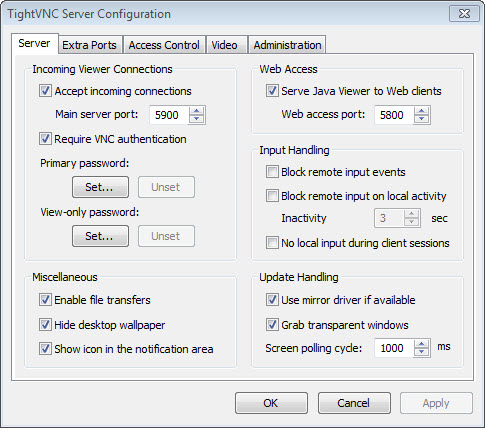Enable No local input during client sessions
The height and width of the screenshot is (428, 485).
click(x=272, y=243)
